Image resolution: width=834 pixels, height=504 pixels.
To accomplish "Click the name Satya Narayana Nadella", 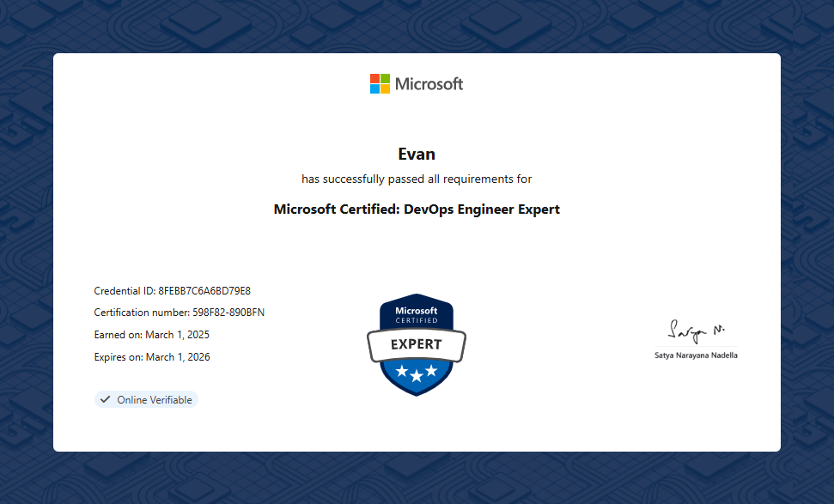I will (696, 355).
